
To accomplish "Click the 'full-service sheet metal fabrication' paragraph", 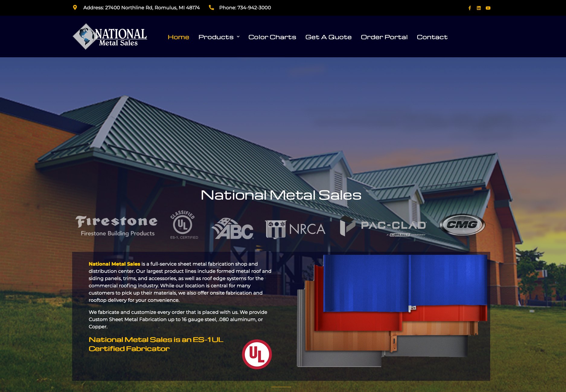I will point(180,282).
